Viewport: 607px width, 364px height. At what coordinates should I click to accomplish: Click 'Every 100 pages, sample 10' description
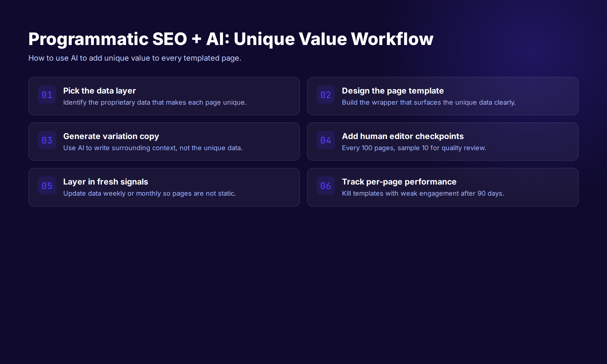[414, 148]
